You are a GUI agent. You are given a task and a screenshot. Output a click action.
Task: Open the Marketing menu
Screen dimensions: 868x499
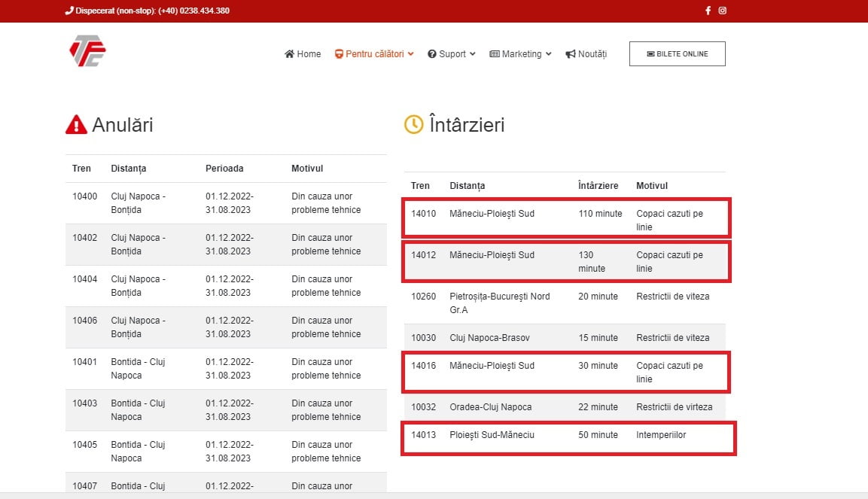(520, 53)
